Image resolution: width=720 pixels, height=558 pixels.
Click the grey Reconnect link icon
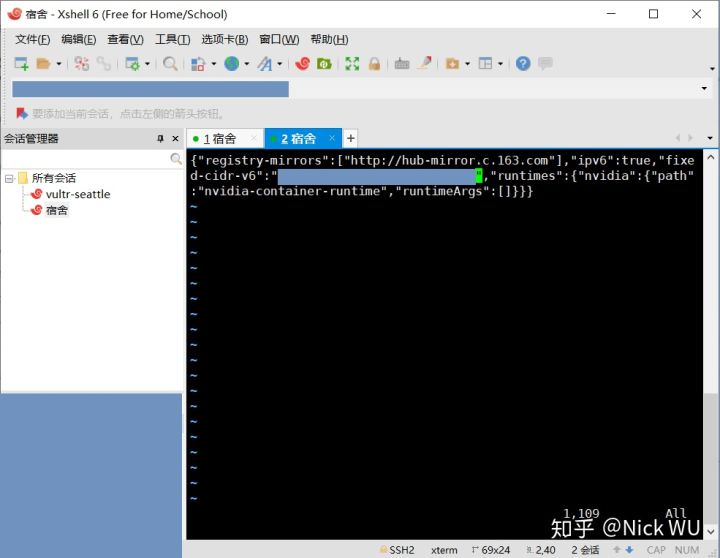[x=104, y=63]
